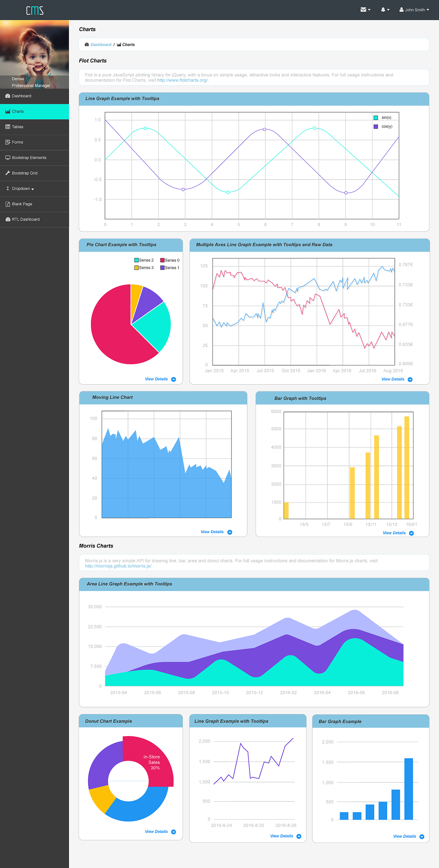439x868 pixels.
Task: Expand the Dropdown sidebar item
Action: [34, 189]
